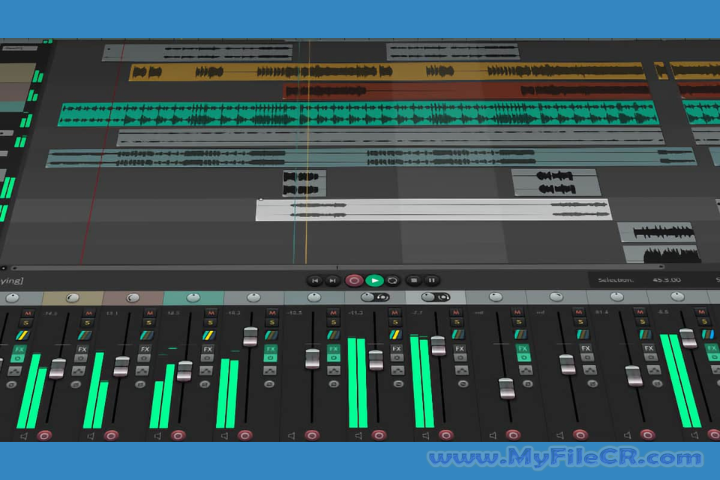This screenshot has height=480, width=720.
Task: Open FX on the rose-brown strip
Action: (x=145, y=349)
